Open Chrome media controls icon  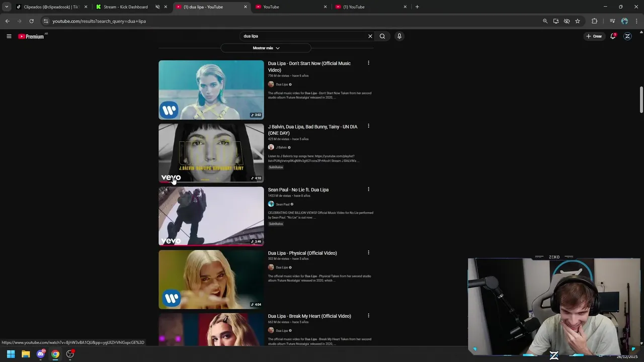(x=612, y=21)
